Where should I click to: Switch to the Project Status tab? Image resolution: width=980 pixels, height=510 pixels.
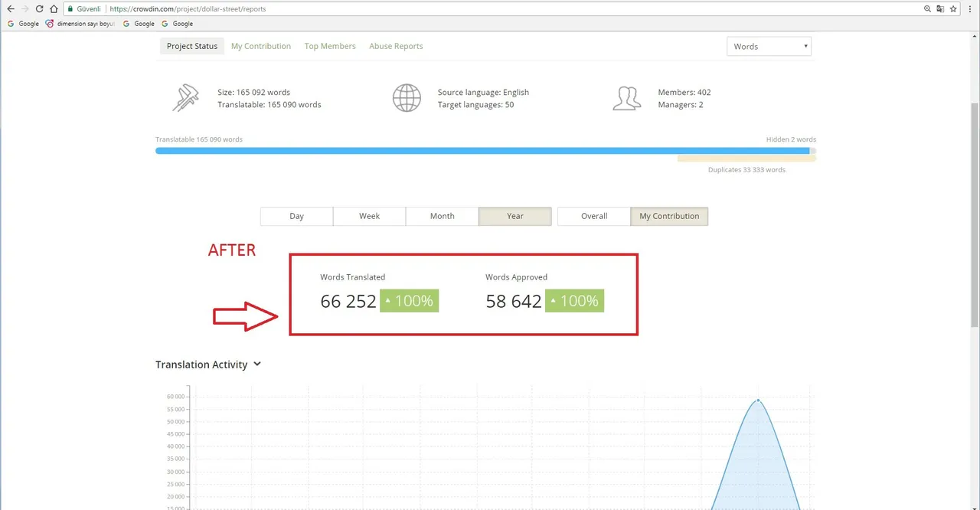[x=192, y=46]
